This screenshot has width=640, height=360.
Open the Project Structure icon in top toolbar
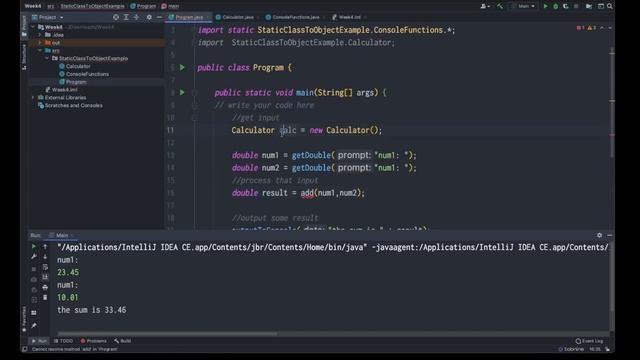tap(589, 6)
